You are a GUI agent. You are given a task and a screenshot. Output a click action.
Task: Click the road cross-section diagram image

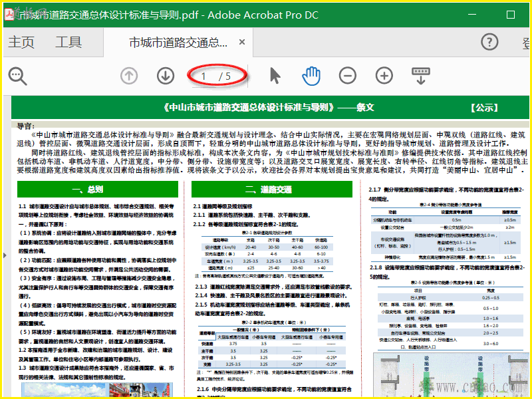pyautogui.click(x=451, y=374)
